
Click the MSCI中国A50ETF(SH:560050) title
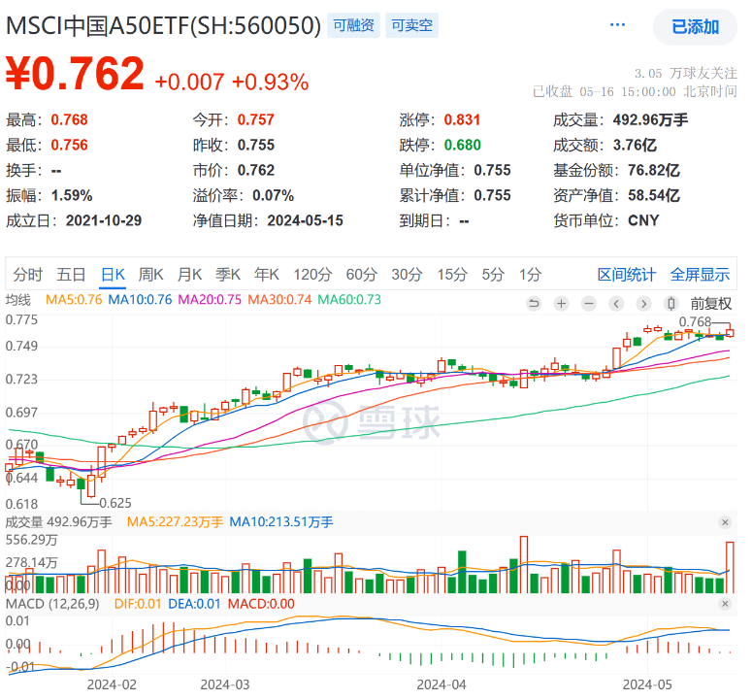[x=163, y=25]
